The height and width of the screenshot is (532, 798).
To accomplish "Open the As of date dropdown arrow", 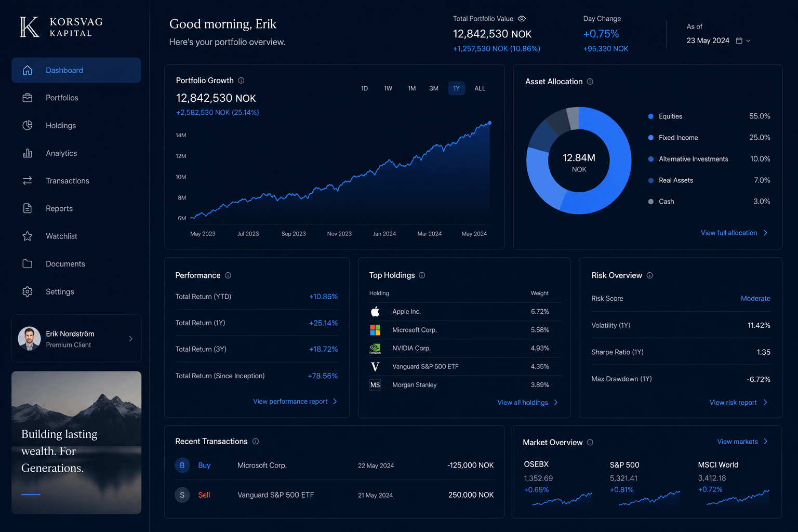I will (748, 41).
